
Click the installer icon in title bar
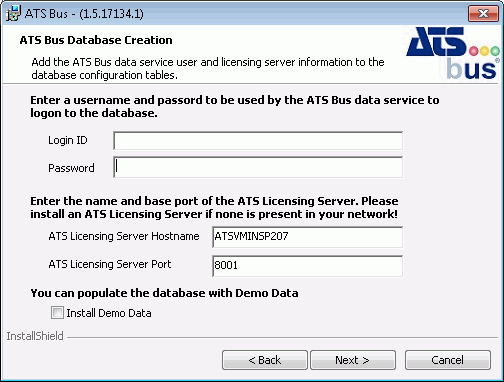13,13
